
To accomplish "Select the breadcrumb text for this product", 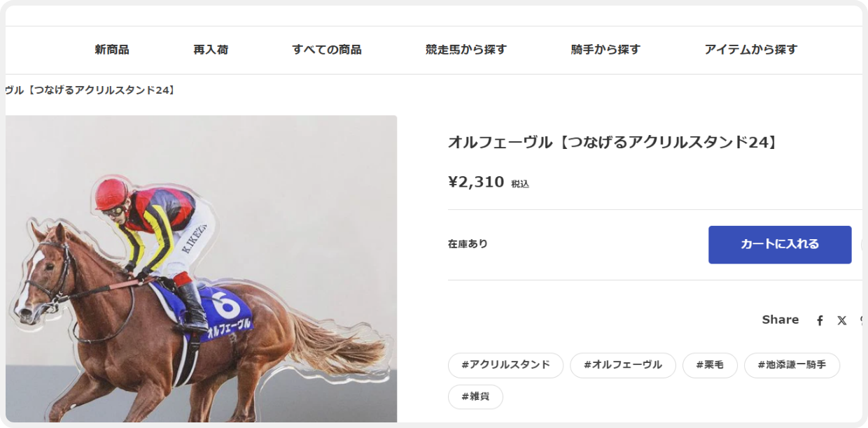I will [x=90, y=90].
